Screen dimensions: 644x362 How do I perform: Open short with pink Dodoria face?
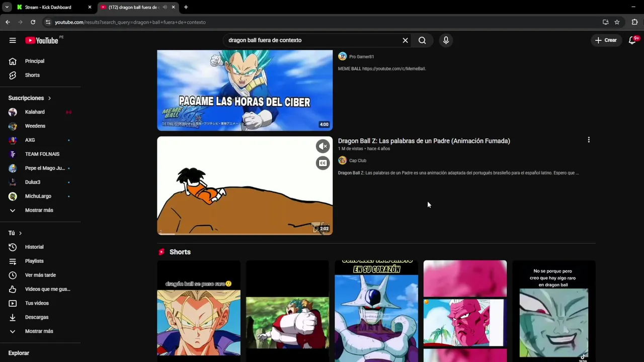(465, 311)
